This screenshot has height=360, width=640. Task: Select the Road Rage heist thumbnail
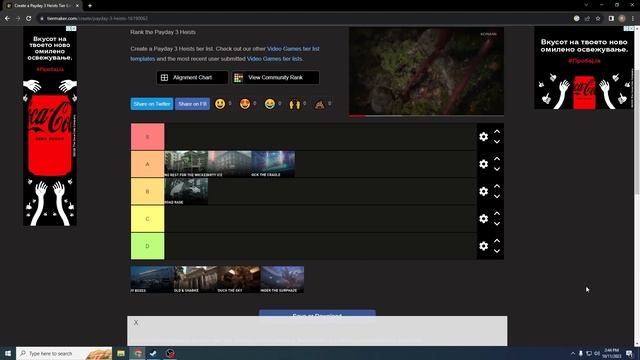coord(186,191)
